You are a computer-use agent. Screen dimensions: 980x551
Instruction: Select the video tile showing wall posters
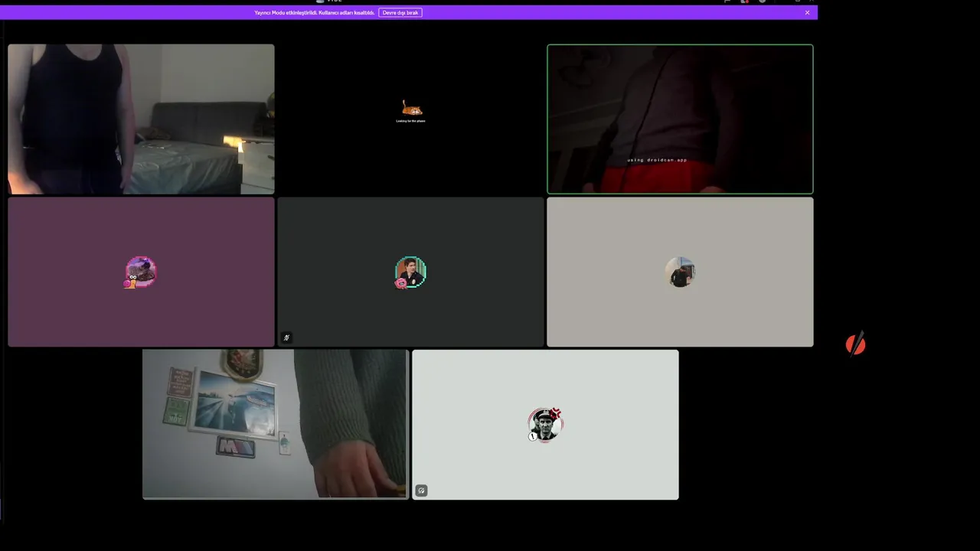pyautogui.click(x=276, y=425)
